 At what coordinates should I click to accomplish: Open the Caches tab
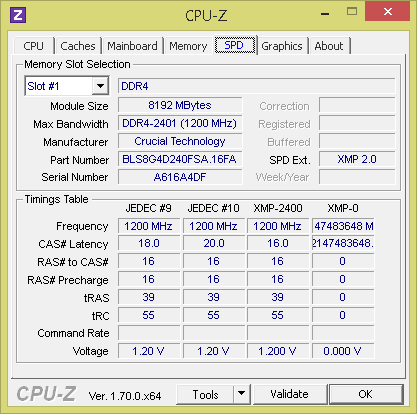(78, 46)
